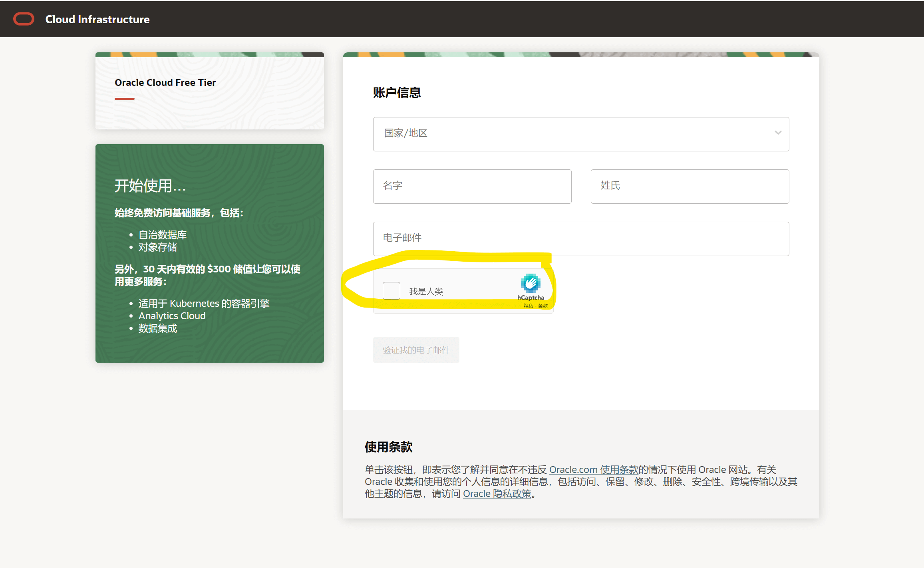Open the Oracle.com 使用条款 link
924x568 pixels.
(x=594, y=470)
